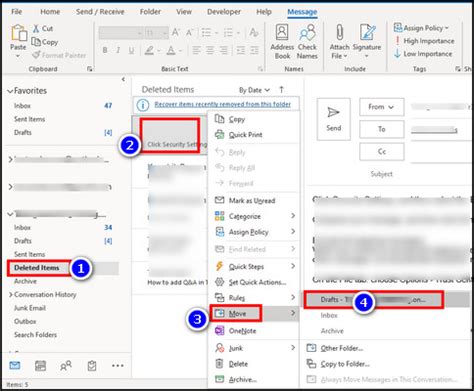This screenshot has height=391, width=474.
Task: Open Search Folders in folder pane
Action: coord(35,335)
